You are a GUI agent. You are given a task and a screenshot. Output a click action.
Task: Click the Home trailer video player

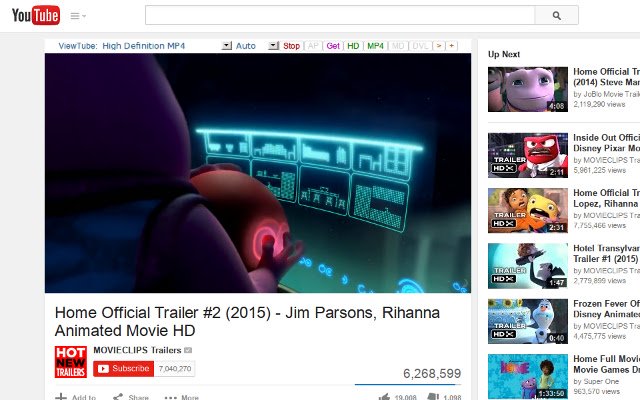coord(258,173)
